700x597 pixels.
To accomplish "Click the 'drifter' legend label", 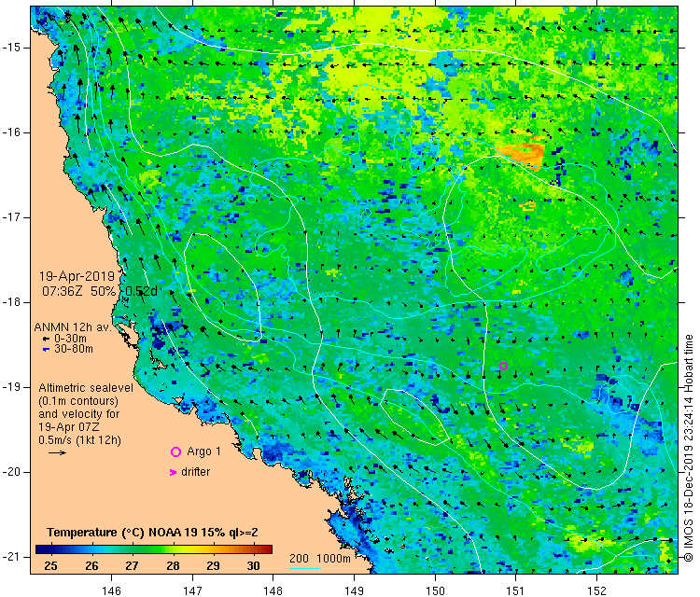I will pos(196,472).
